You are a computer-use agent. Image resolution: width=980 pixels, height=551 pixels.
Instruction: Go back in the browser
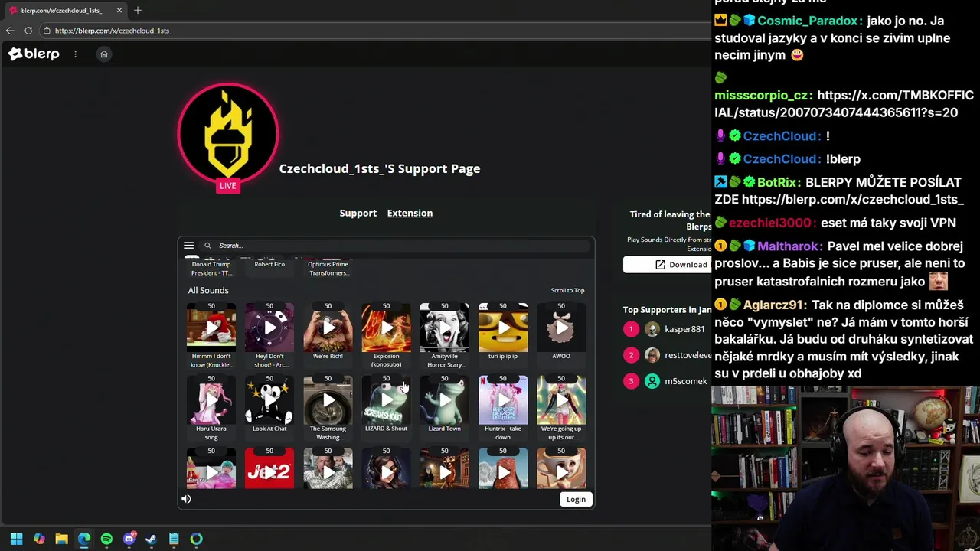[x=10, y=31]
